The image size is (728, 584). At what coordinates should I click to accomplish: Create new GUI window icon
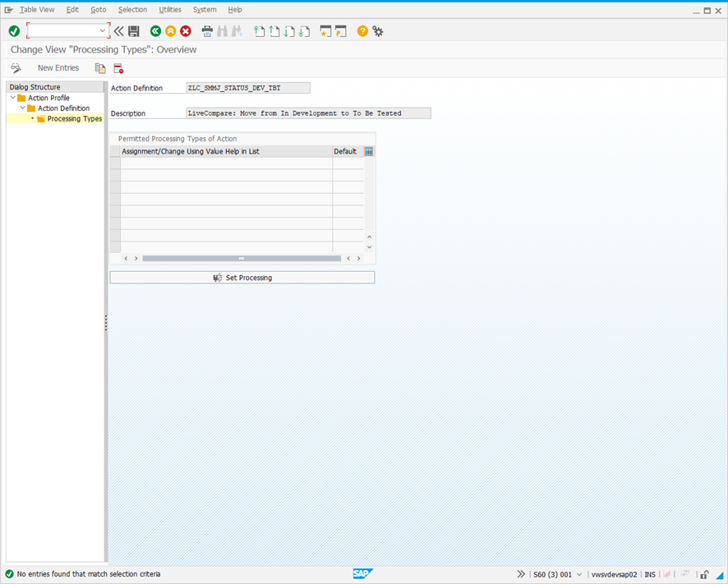[x=325, y=31]
